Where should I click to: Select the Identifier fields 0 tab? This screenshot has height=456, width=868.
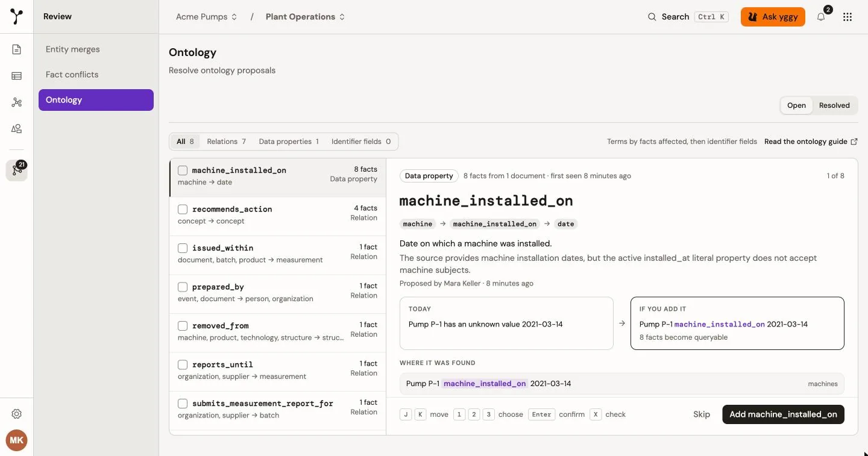coord(361,142)
